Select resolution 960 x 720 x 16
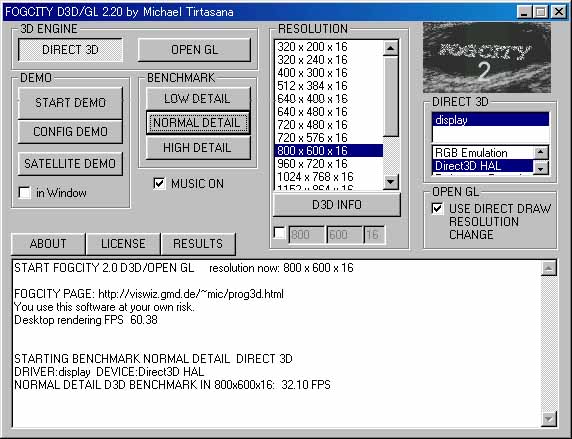Viewport: 572px width, 439px height. (328, 164)
